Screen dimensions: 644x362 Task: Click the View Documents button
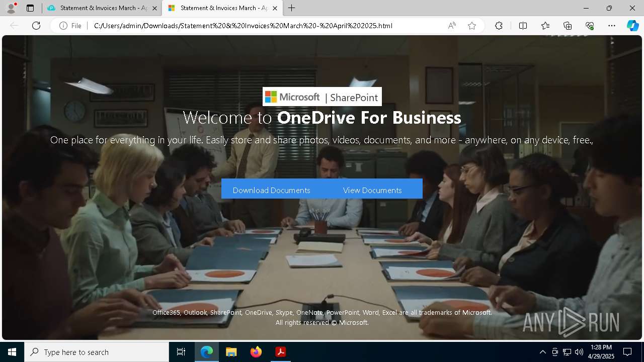[x=372, y=190]
